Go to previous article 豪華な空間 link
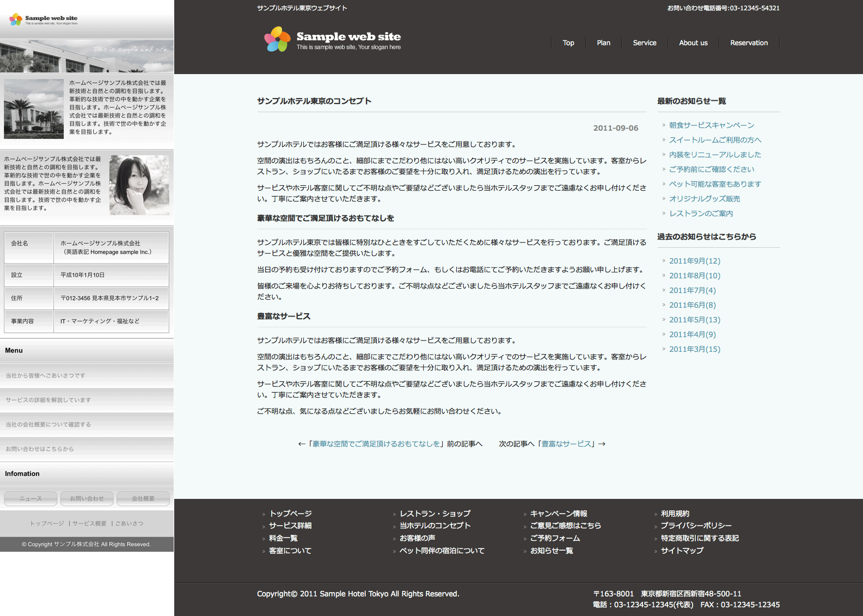The image size is (863, 616). (x=376, y=444)
